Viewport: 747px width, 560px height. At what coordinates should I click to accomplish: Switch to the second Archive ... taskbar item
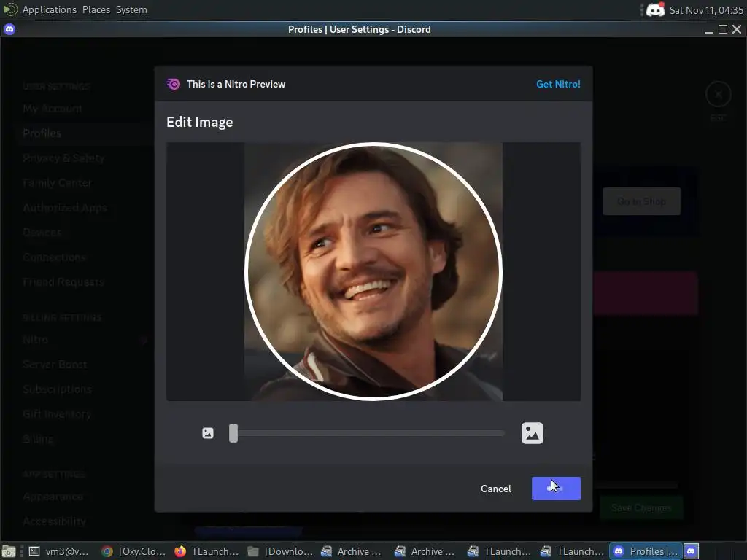click(425, 551)
